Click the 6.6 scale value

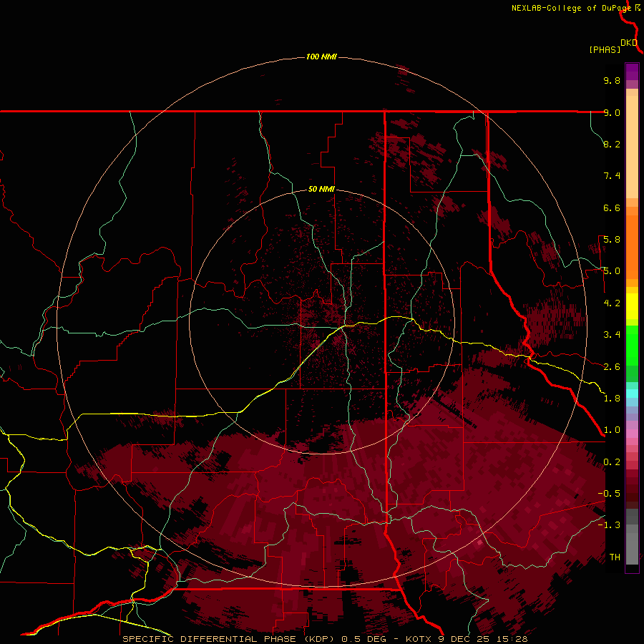(x=612, y=208)
